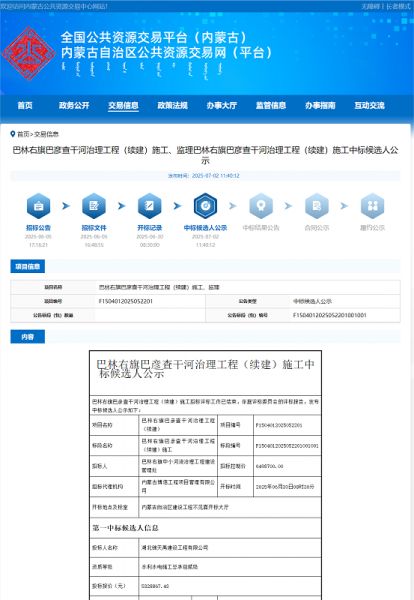Click the 合同公示 greyed step icon
The width and height of the screenshot is (414, 600).
coord(317,206)
